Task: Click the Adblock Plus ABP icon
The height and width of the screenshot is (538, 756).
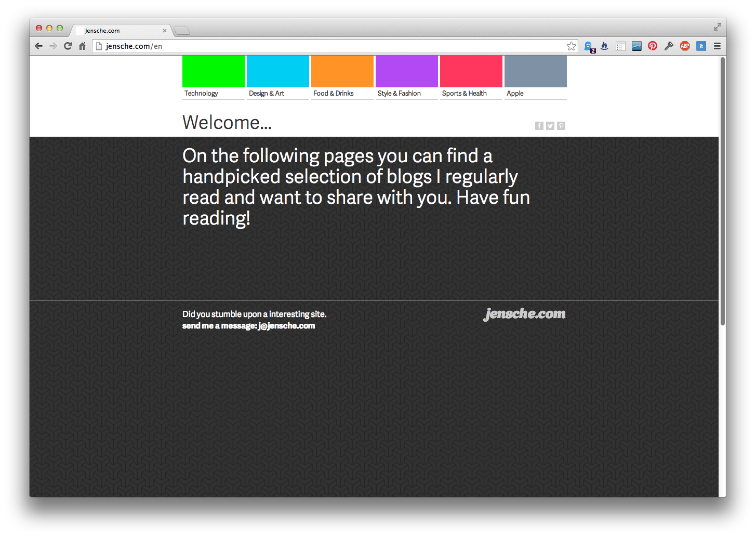Action: click(x=685, y=46)
